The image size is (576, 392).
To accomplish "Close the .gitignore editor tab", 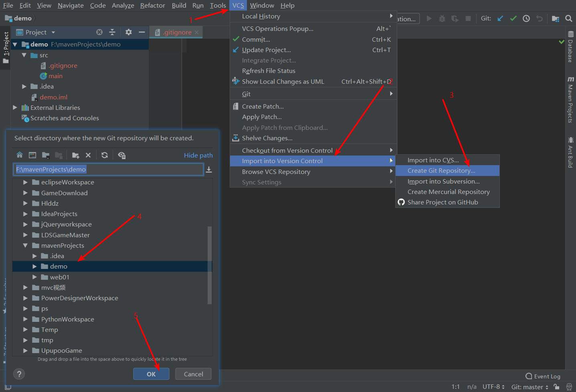I will pyautogui.click(x=196, y=32).
